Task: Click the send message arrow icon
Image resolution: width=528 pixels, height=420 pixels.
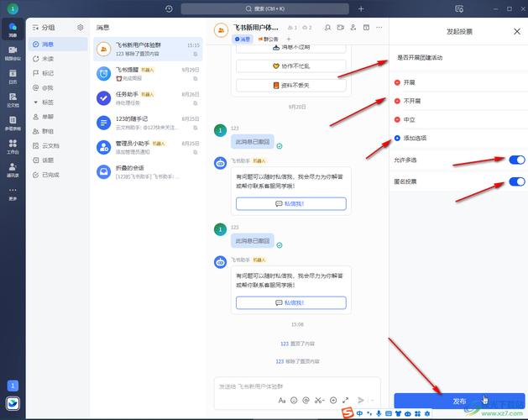Action: pyautogui.click(x=361, y=400)
